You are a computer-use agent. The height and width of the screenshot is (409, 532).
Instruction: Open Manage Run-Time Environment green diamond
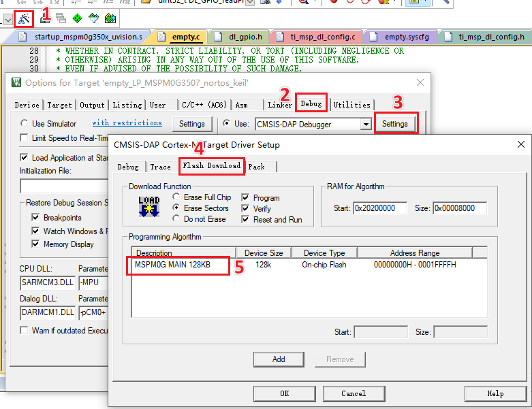pyautogui.click(x=78, y=18)
